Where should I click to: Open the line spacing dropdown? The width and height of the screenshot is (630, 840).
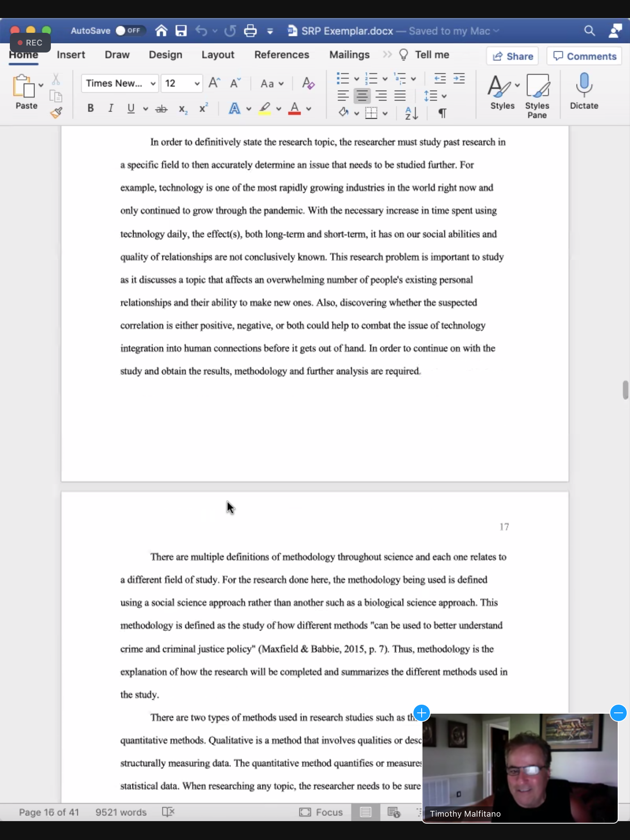tap(435, 96)
